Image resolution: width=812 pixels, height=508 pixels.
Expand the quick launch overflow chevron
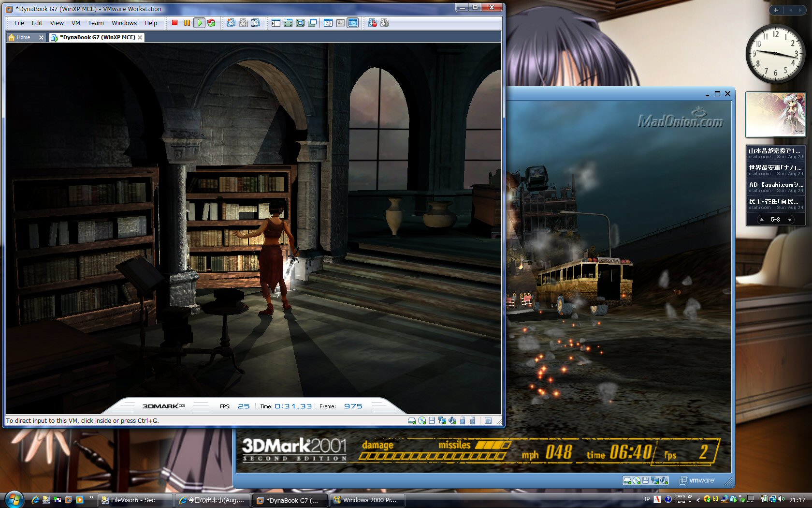click(x=91, y=497)
